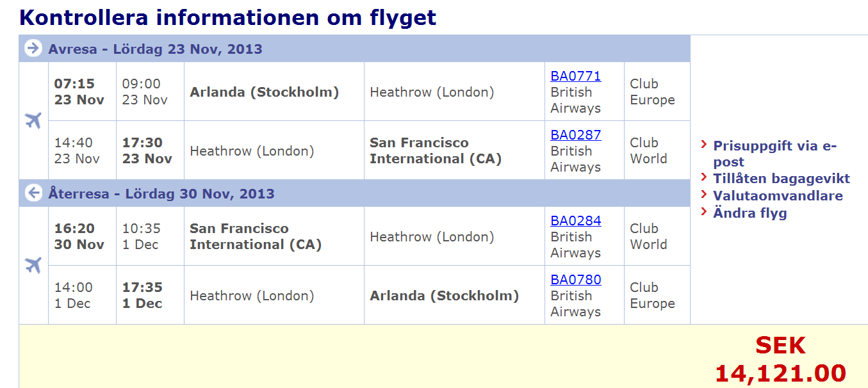The height and width of the screenshot is (388, 868).
Task: Click the Återresa - Lördag 30 Nov header text
Action: coord(161,193)
